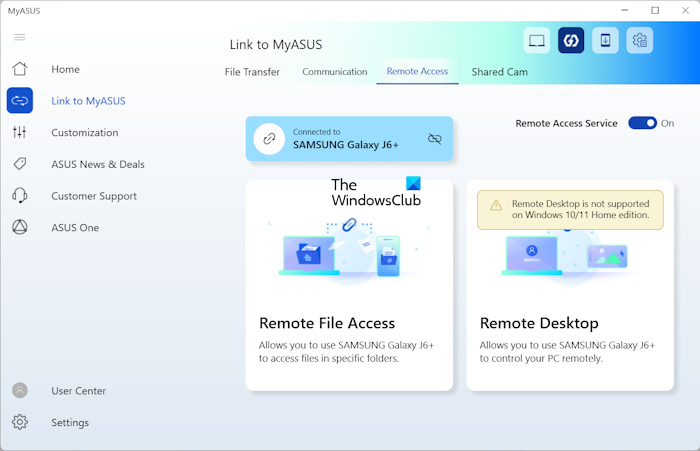Open the Home page icon
Image resolution: width=700 pixels, height=451 pixels.
[x=20, y=69]
